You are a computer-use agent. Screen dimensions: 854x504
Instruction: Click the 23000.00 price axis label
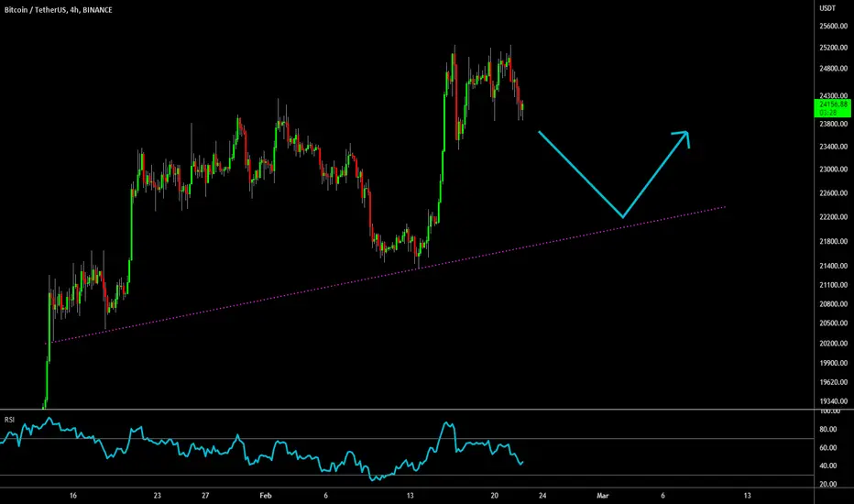833,170
